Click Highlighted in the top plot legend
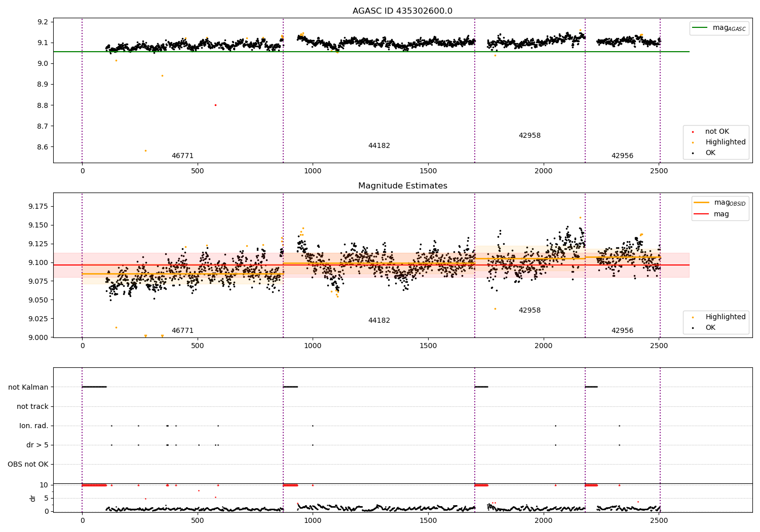 coord(726,142)
